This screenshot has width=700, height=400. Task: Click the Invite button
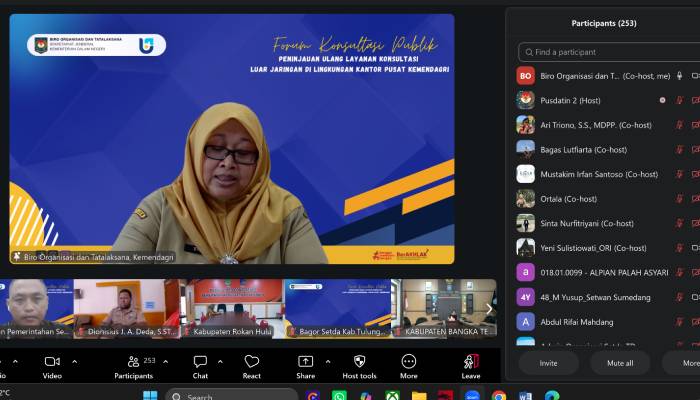coord(548,363)
